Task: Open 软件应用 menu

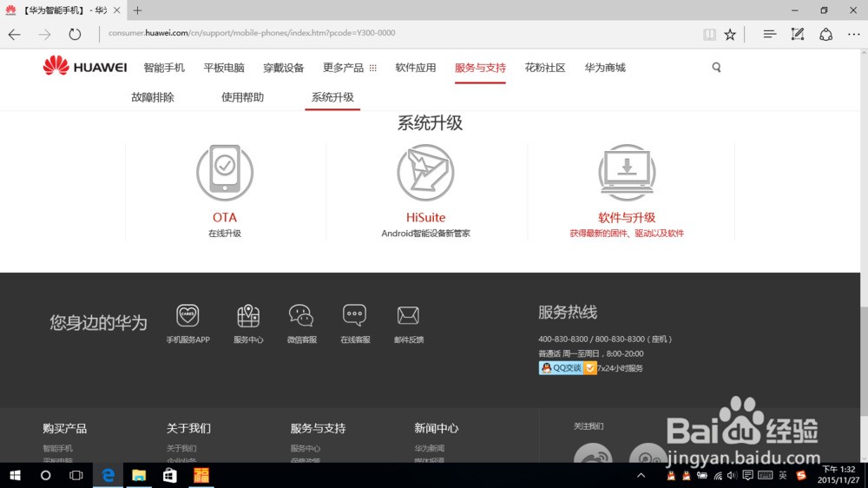Action: point(416,68)
